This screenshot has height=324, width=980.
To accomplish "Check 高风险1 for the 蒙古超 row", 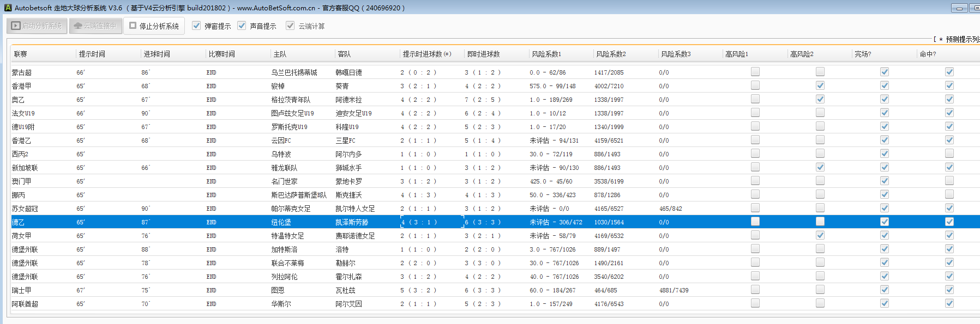I will point(755,71).
